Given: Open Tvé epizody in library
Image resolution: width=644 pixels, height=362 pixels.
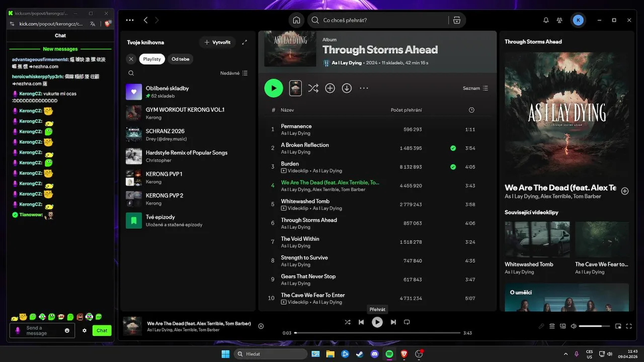Looking at the screenshot, I should (187, 221).
